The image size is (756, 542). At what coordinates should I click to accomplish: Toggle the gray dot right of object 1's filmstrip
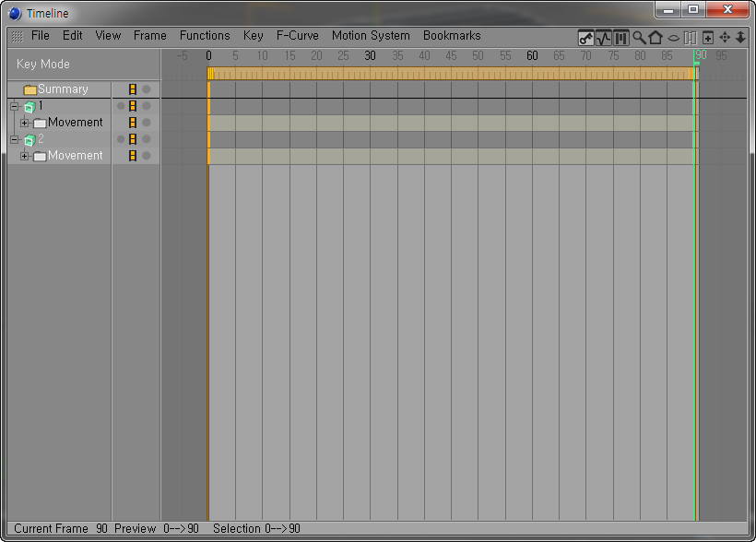(x=147, y=106)
